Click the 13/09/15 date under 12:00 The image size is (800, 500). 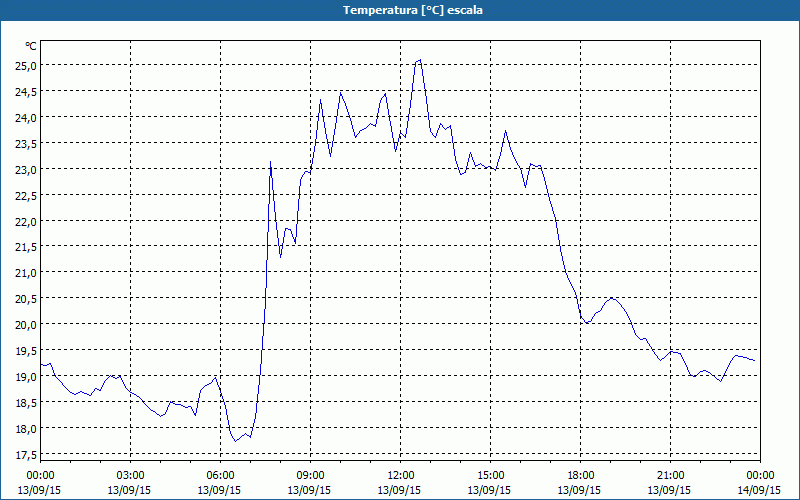point(399,490)
